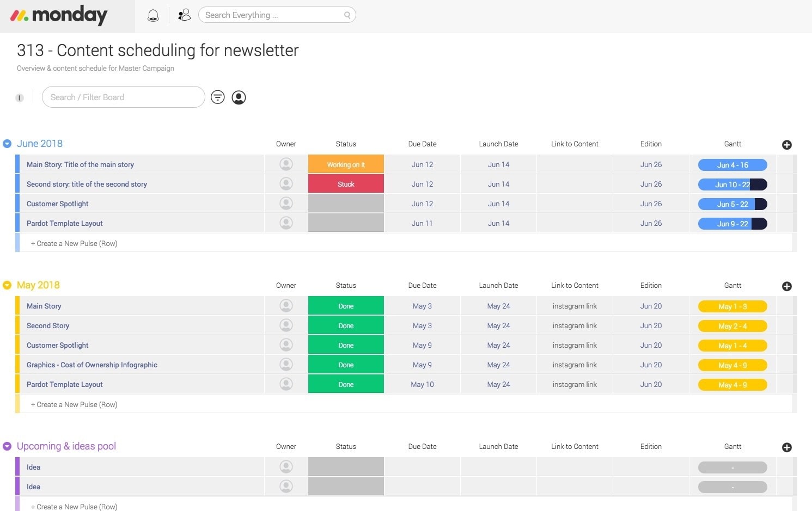Collapse the Upcoming & ideas pool group
The width and height of the screenshot is (812, 511).
tap(7, 446)
